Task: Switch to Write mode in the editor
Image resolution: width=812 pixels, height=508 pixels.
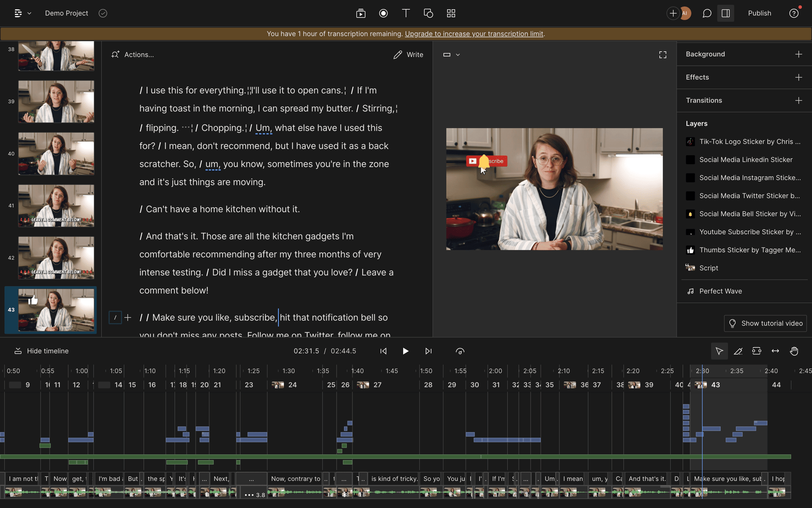Action: click(x=408, y=54)
